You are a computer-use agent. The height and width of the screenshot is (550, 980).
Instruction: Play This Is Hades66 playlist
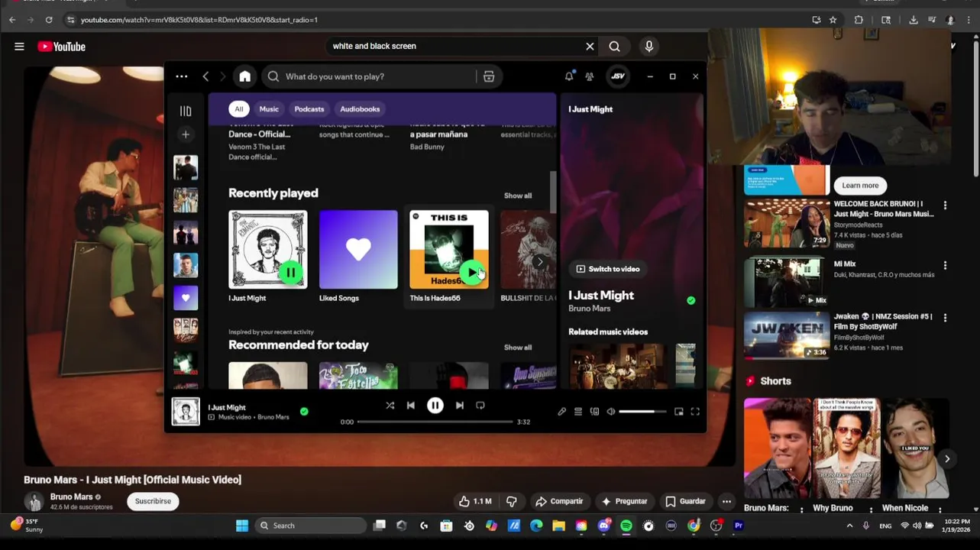coord(471,272)
